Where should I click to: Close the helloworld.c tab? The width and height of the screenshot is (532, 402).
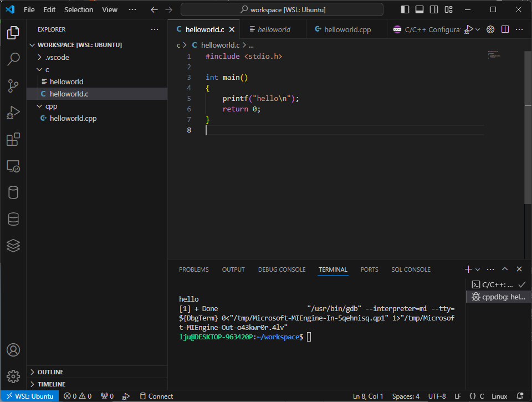pyautogui.click(x=232, y=29)
